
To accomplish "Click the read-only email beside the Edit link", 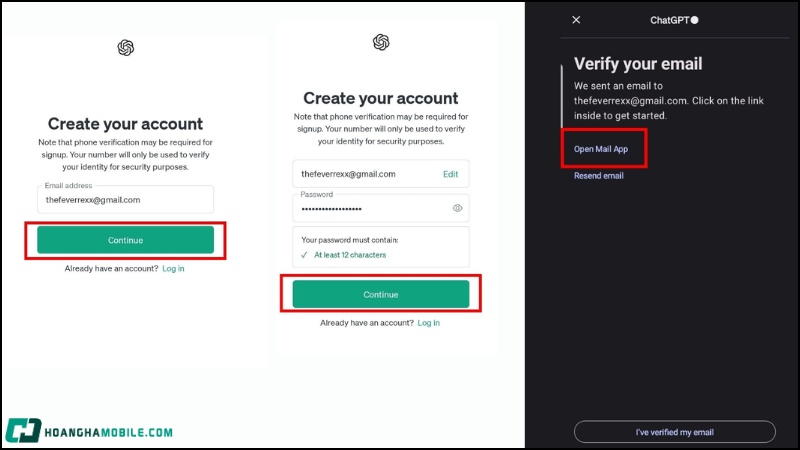I will coord(348,174).
